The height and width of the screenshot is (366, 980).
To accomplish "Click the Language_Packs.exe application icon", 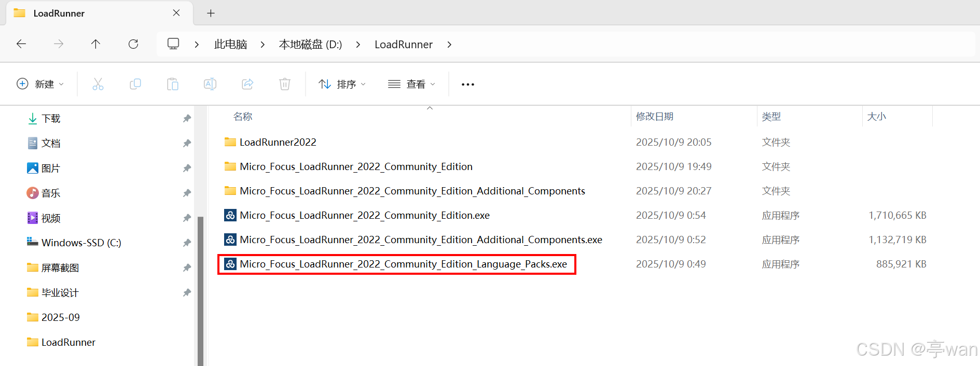I will (230, 264).
